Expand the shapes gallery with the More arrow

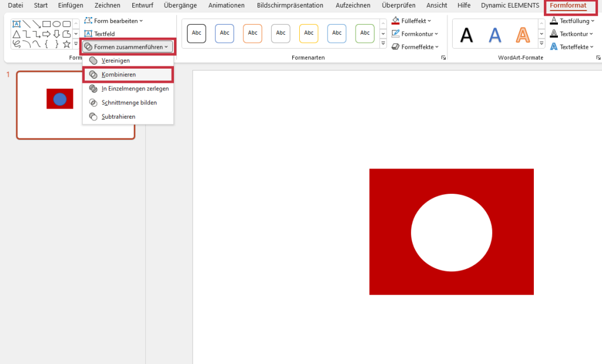point(75,43)
